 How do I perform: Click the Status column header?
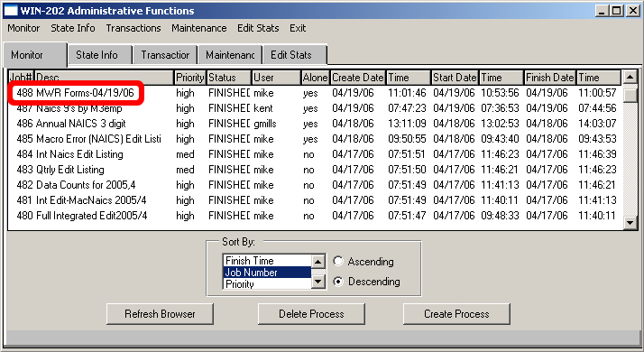pos(229,78)
